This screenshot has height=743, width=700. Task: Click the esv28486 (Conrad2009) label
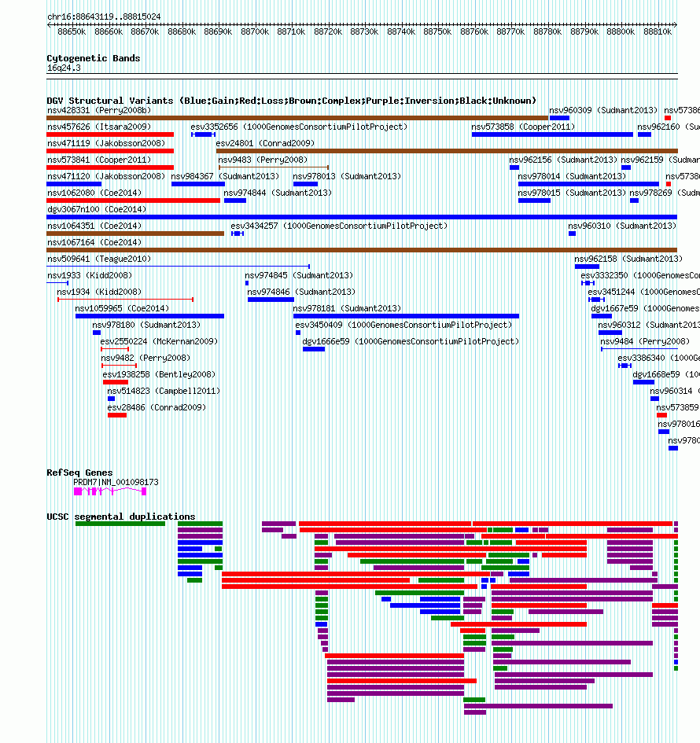pyautogui.click(x=157, y=407)
